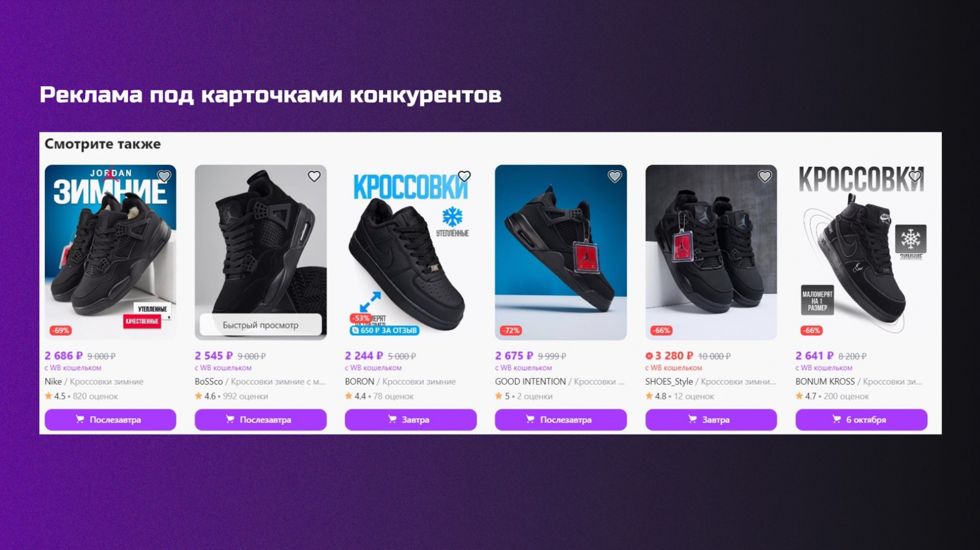Like the GOOD INTENTION sneakers card
980x550 pixels.
point(614,176)
